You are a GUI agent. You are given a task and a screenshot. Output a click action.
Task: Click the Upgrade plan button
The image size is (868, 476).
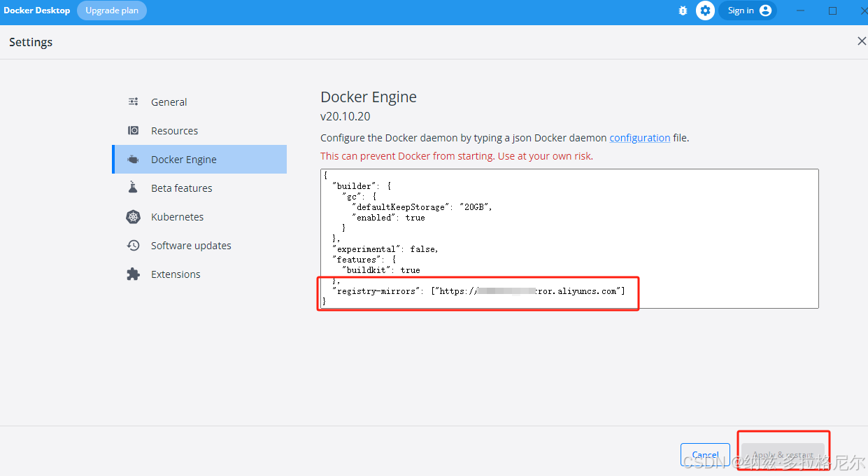(112, 10)
